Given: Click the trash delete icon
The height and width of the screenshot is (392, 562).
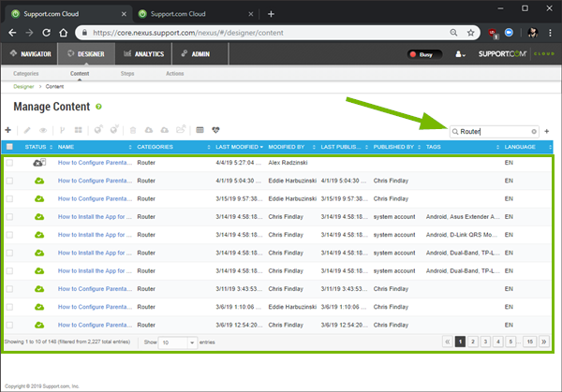Looking at the screenshot, I should click(x=133, y=130).
